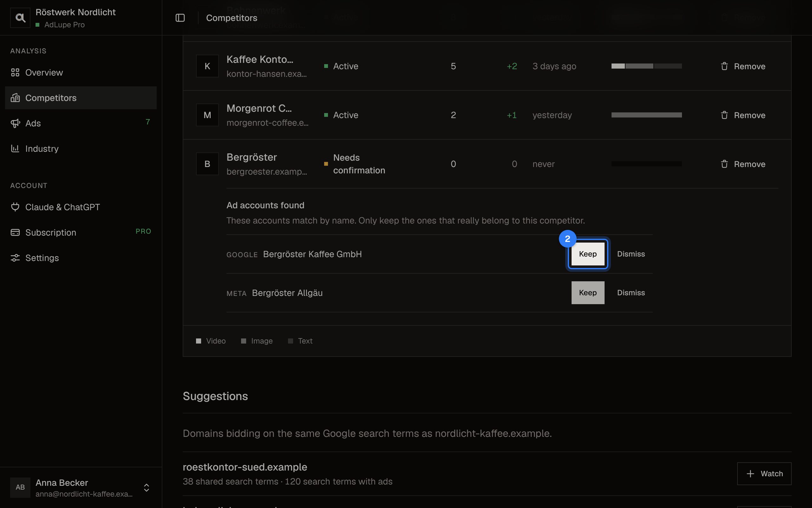Keep Google account Bergröster Kaffee GmbH
812x508 pixels.
click(588, 254)
